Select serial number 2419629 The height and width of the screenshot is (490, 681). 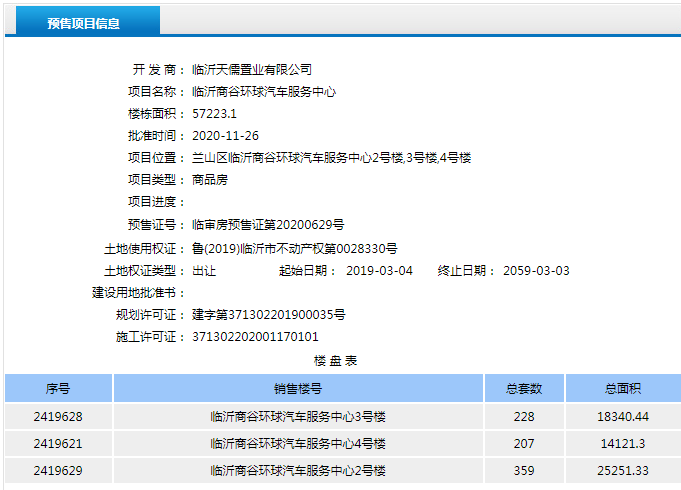click(x=58, y=470)
